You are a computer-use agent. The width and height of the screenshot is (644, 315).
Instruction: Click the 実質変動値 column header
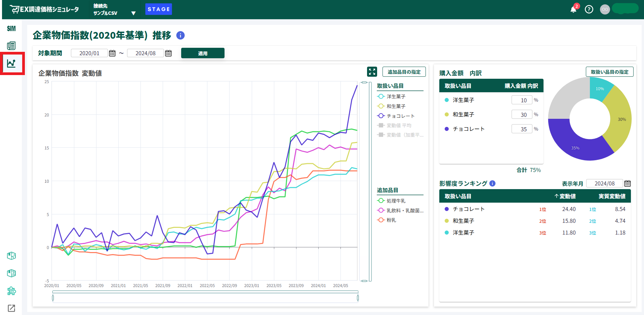tap(612, 196)
